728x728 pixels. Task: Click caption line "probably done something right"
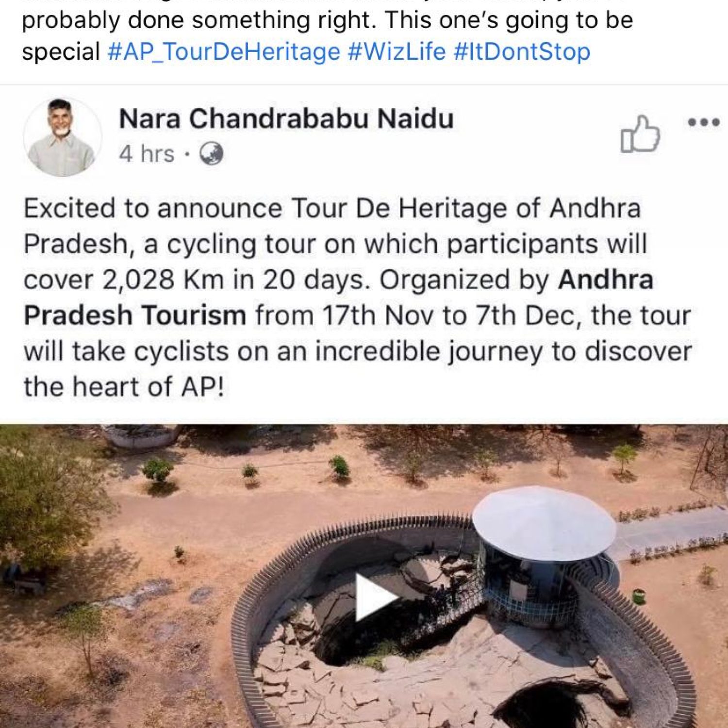327,21
